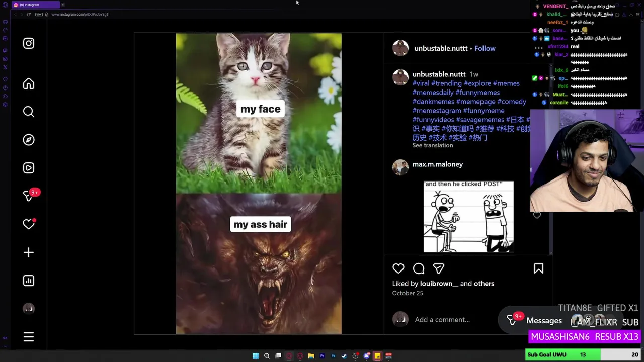Open the Reels video icon
Image resolution: width=644 pixels, height=362 pixels.
[x=29, y=168]
